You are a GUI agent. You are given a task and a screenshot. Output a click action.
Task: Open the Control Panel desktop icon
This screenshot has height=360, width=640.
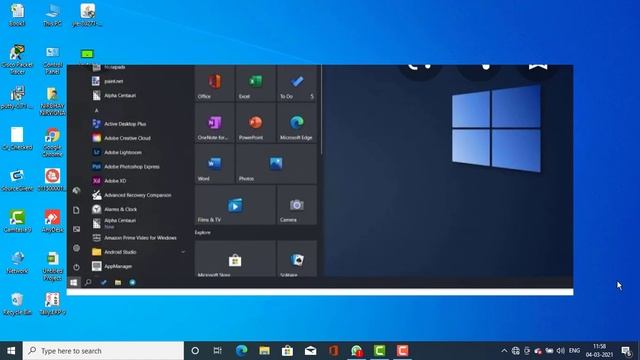52,60
